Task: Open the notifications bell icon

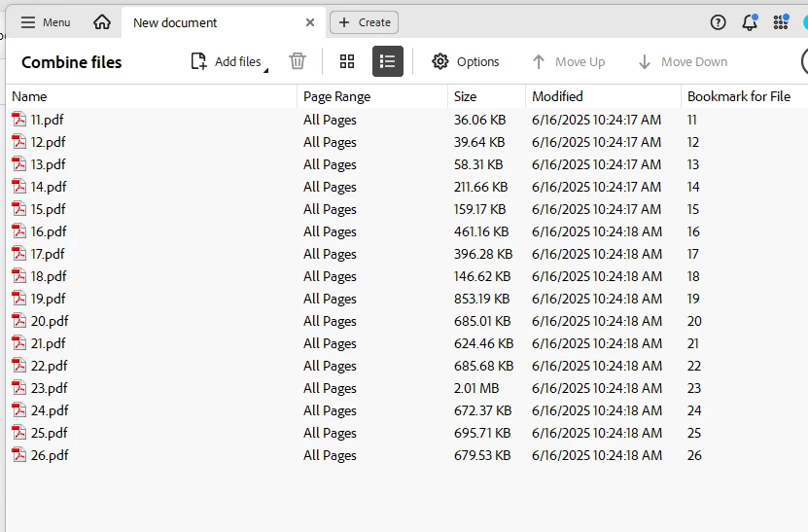Action: point(750,22)
